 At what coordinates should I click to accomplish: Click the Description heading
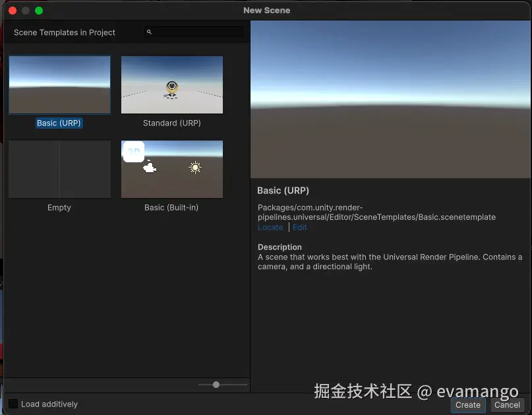click(280, 247)
